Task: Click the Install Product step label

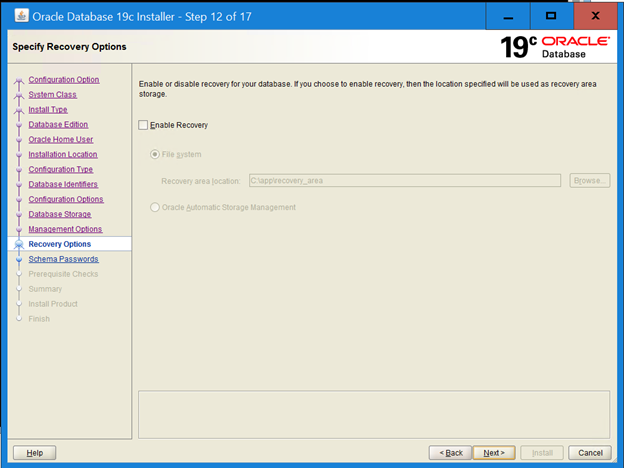Action: click(53, 304)
